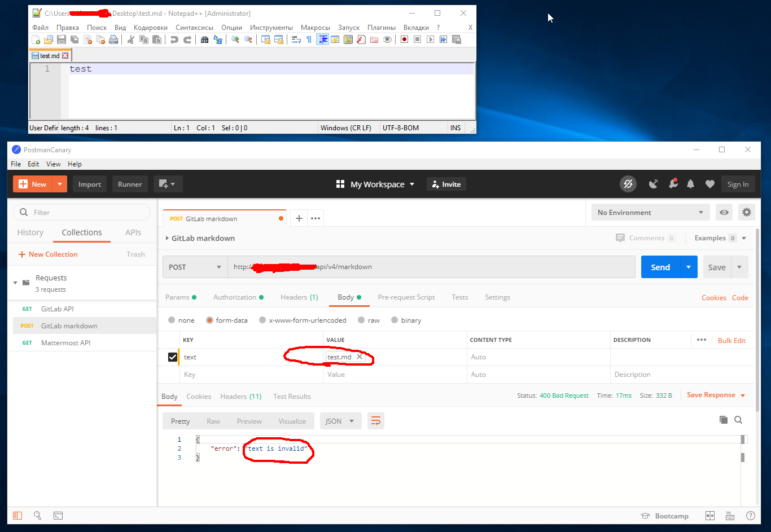This screenshot has height=532, width=771.
Task: Open Manage Environments gear icon
Action: [747, 213]
